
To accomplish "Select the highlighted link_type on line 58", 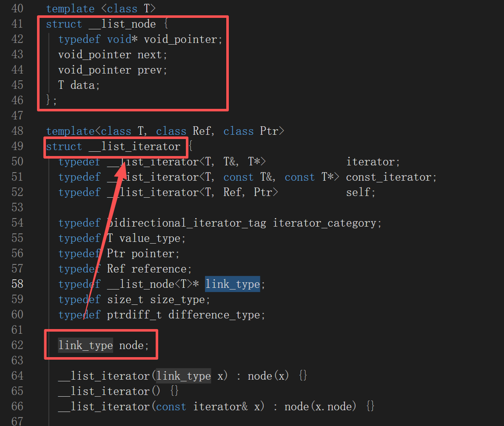I will click(x=232, y=284).
